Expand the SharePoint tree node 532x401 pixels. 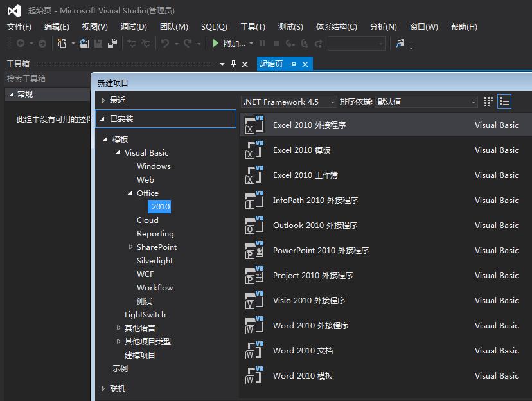[131, 247]
